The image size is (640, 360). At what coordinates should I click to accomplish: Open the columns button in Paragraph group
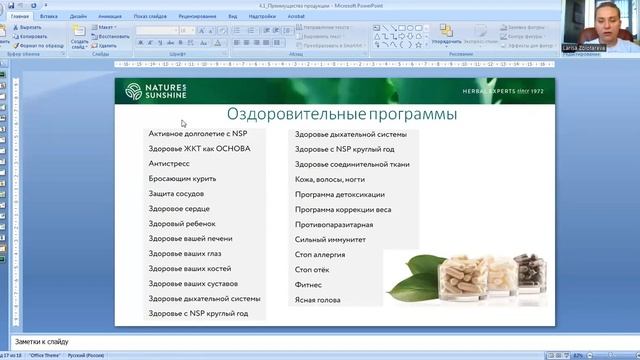(x=278, y=42)
